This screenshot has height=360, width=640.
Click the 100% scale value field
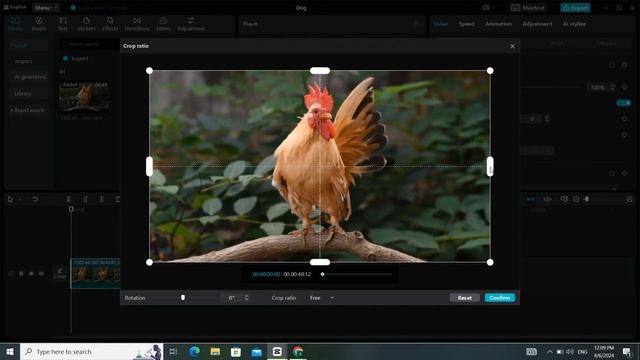(x=598, y=87)
